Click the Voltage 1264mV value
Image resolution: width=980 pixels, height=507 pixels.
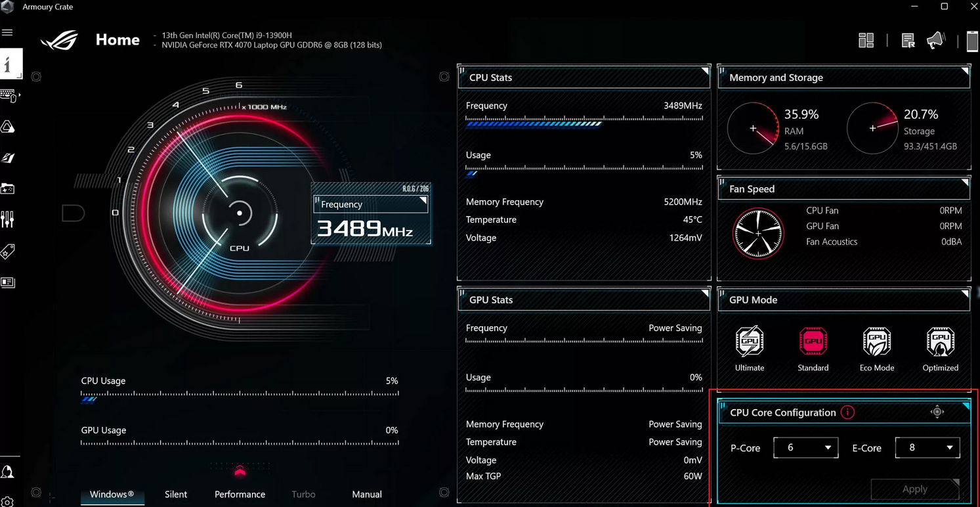click(x=686, y=238)
